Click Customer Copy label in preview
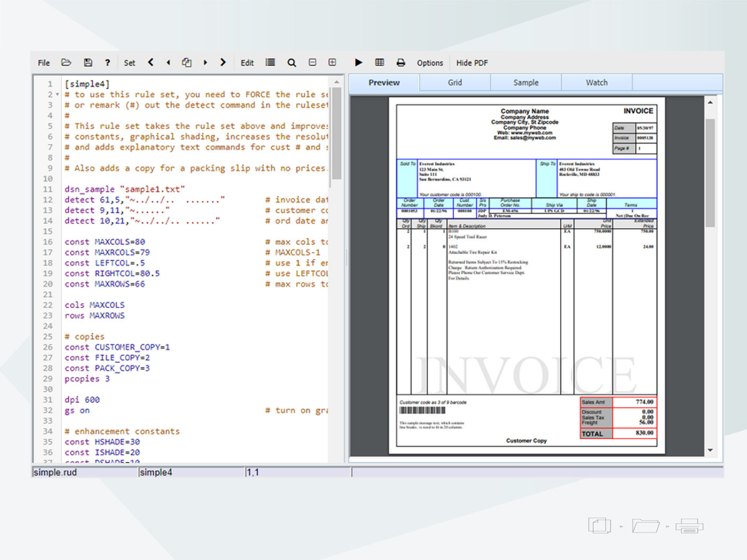Viewport: 747px width, 560px height. (526, 441)
